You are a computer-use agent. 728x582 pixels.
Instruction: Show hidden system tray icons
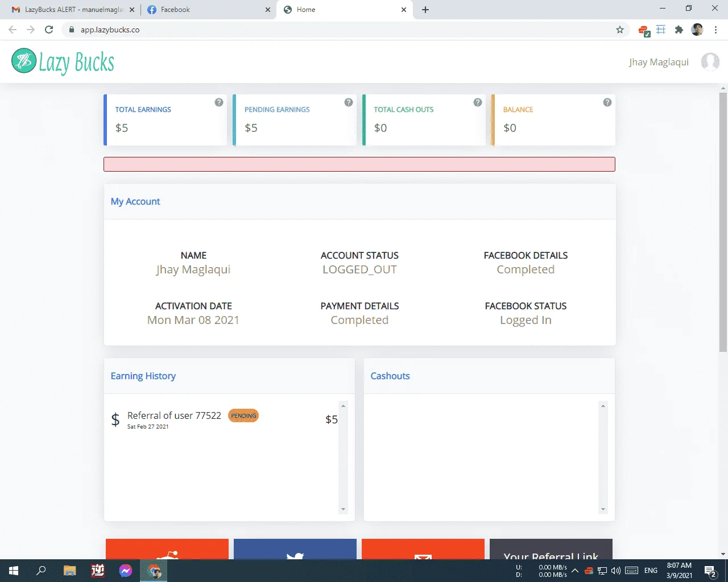point(575,571)
